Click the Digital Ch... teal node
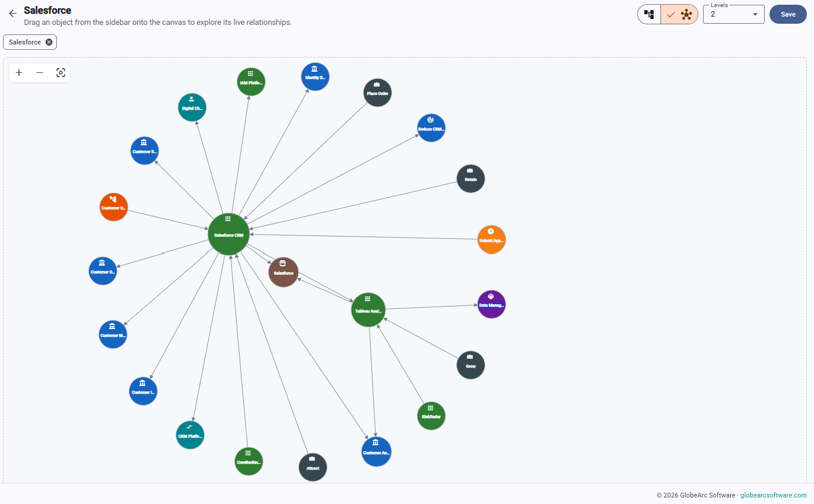 tap(192, 107)
